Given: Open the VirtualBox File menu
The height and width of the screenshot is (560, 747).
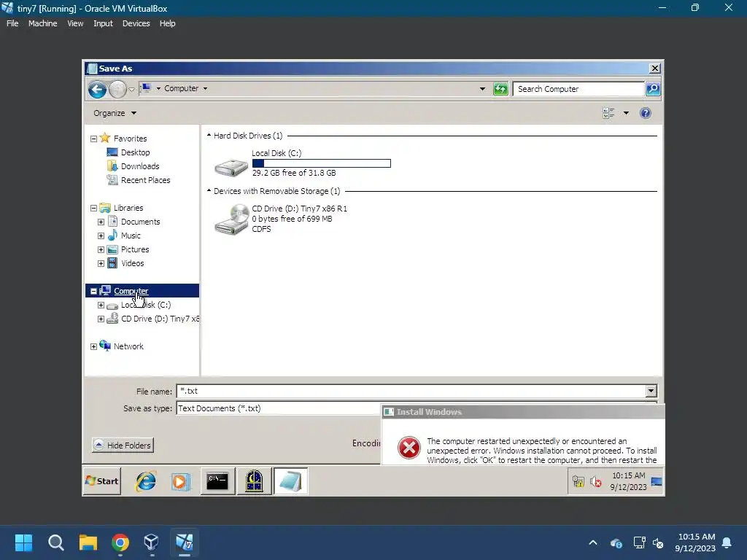Looking at the screenshot, I should click(12, 23).
